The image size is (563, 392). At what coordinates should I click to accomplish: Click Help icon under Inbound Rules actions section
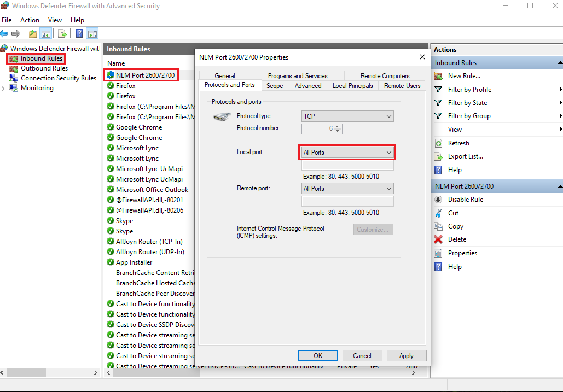point(438,170)
